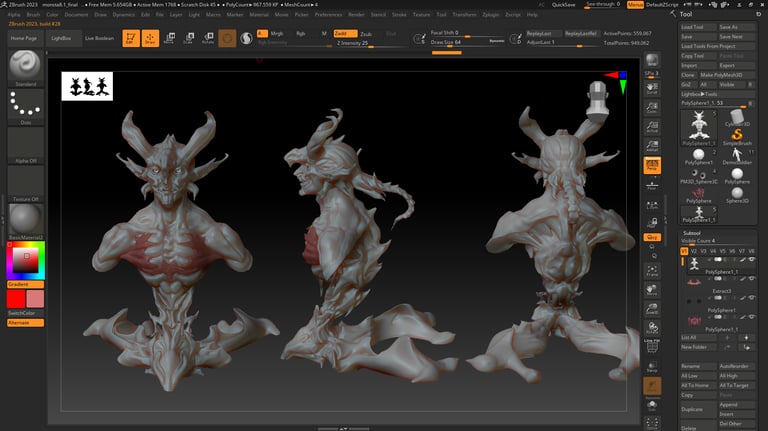Activate the Draw mode button
768x431 pixels.
(150, 39)
